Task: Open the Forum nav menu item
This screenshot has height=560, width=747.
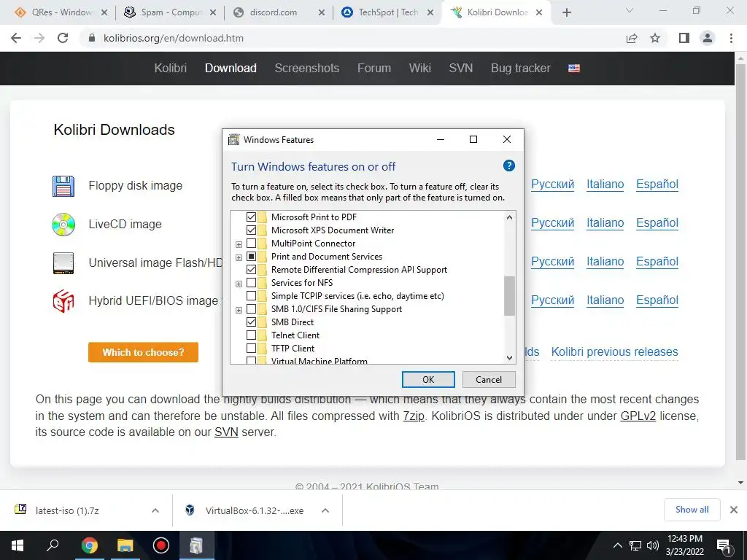Action: (374, 68)
